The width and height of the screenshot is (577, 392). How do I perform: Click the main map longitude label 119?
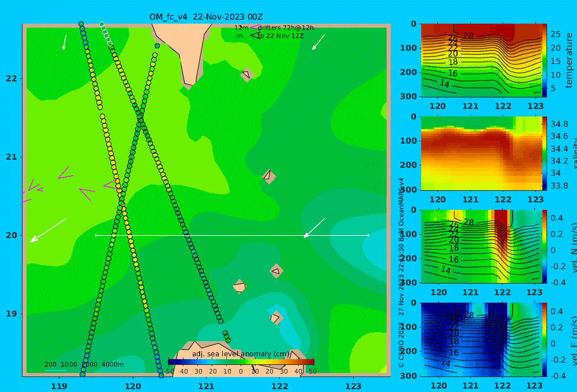point(59,386)
